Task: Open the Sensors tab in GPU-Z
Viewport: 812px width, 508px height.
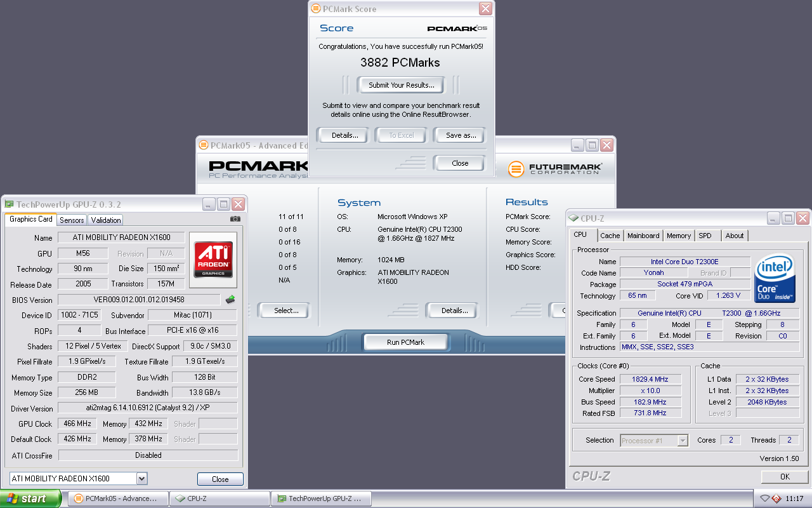Action: 72,220
